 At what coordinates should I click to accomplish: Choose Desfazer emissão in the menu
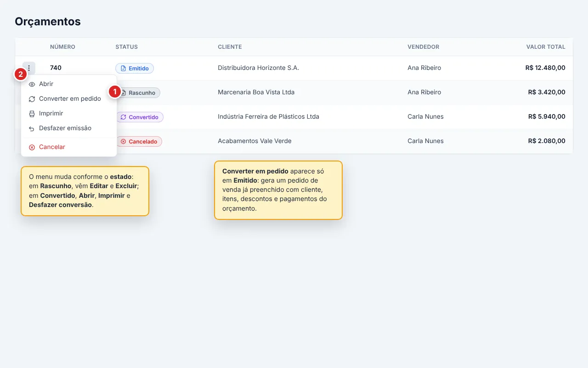click(x=69, y=128)
